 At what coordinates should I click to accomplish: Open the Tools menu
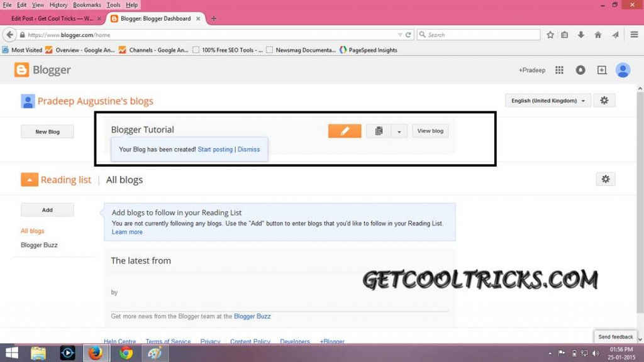(113, 5)
